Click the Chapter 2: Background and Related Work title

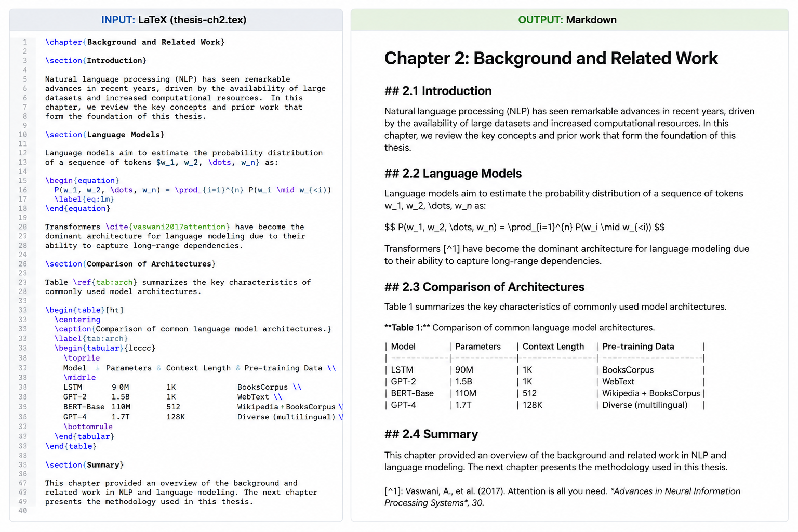(551, 58)
